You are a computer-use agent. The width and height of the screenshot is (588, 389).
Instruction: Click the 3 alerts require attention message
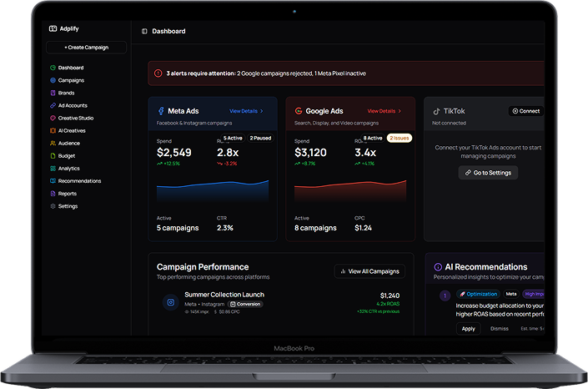[x=266, y=73]
